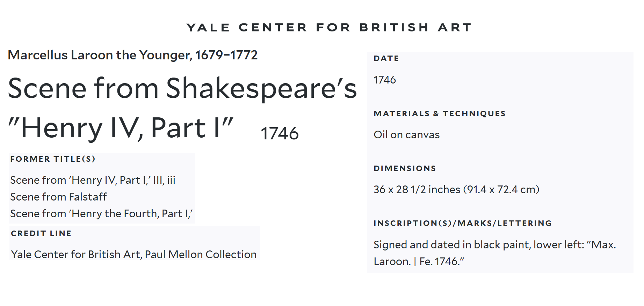
Task: Click the "36 x 28 1/2 inches" dimensions value
Action: point(456,190)
